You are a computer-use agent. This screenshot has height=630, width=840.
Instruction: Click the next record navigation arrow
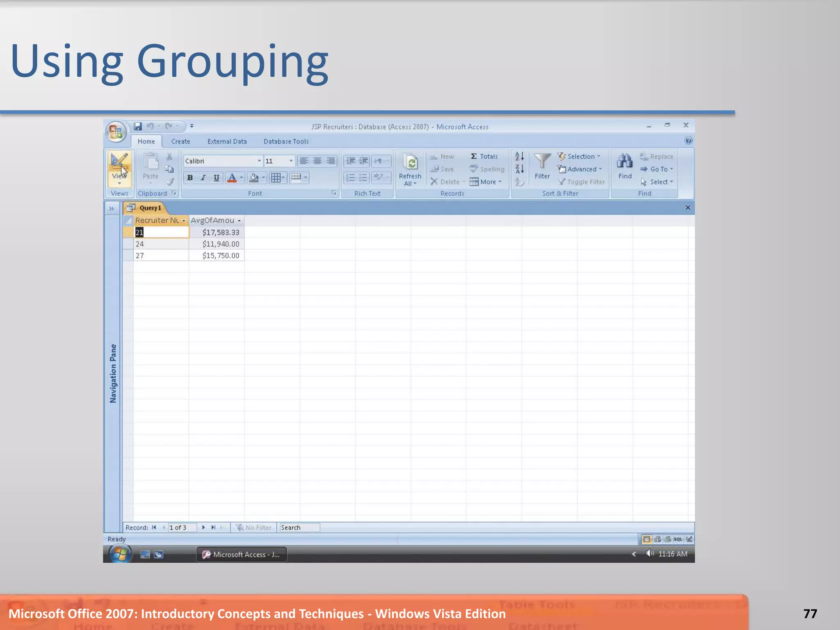203,527
